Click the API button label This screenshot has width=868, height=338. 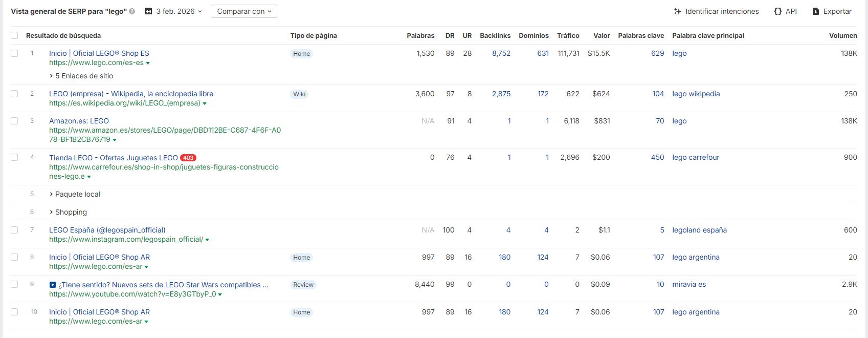pyautogui.click(x=791, y=11)
